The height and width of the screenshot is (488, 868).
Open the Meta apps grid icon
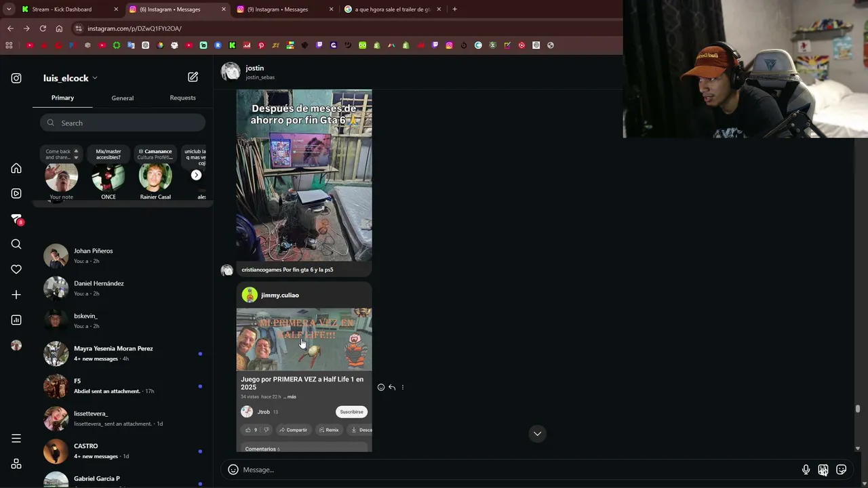[16, 464]
